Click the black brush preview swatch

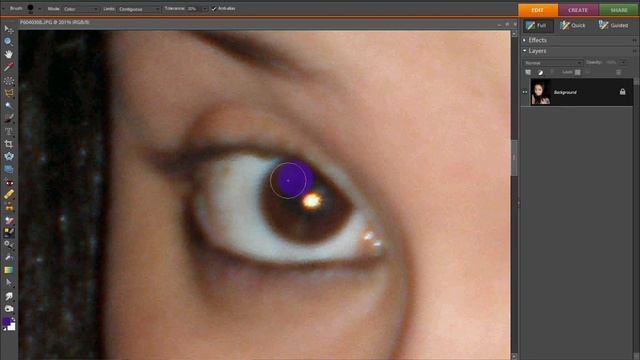[x=30, y=8]
